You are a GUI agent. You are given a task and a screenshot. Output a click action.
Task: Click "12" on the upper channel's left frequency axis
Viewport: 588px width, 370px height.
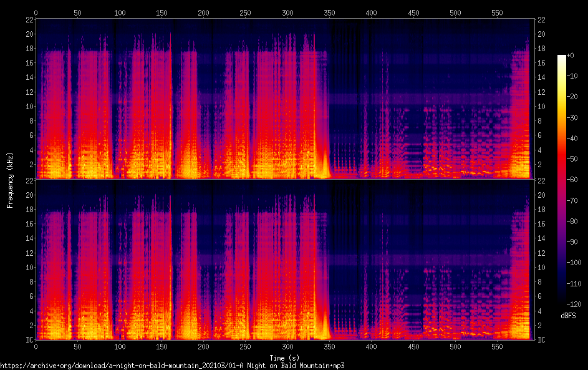[30, 92]
